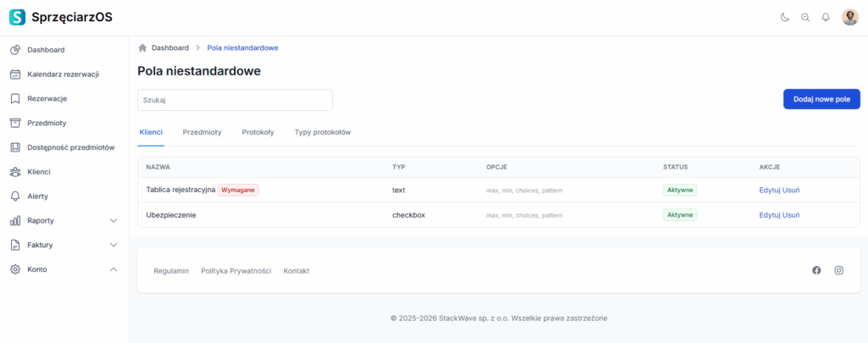This screenshot has width=868, height=343.
Task: Switch to the Przedmioty tab
Action: point(202,133)
